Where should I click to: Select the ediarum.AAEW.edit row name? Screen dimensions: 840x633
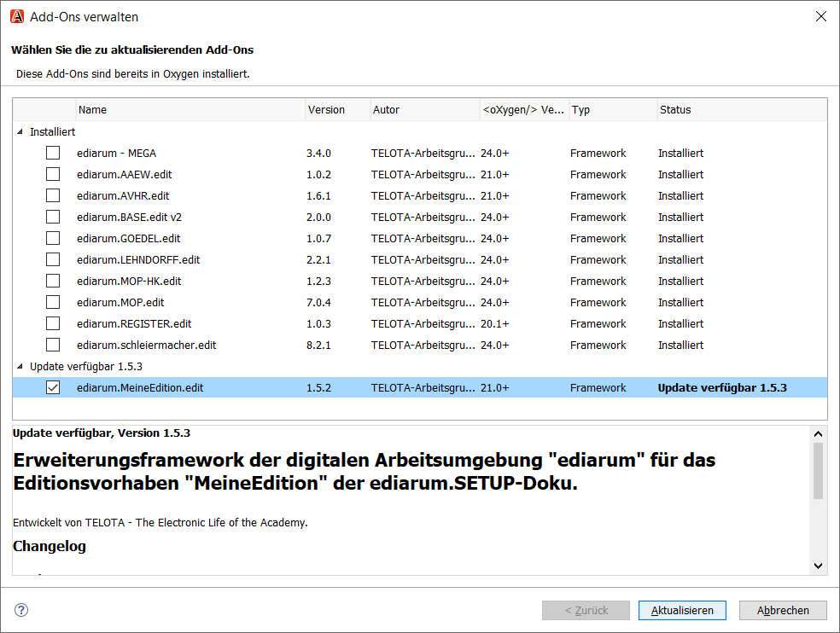[x=125, y=175]
